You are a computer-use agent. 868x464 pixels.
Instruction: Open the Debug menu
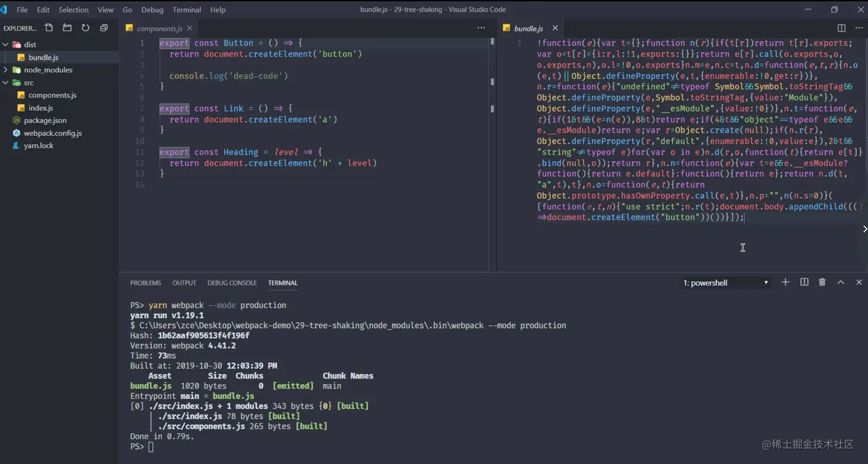click(152, 10)
